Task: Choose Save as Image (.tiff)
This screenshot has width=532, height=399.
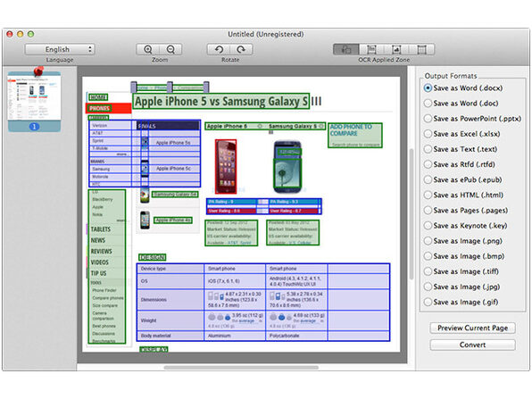Action: [461, 271]
